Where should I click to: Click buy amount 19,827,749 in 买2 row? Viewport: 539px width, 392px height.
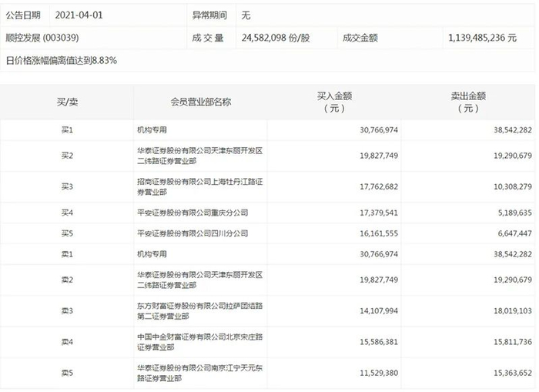(379, 156)
